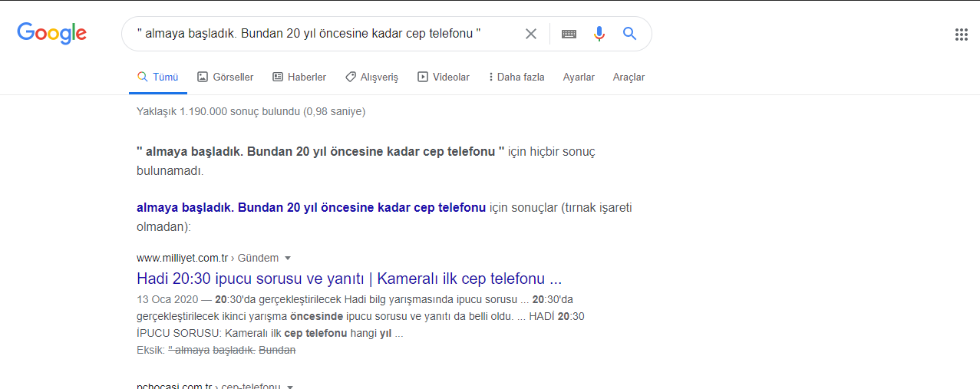Open Araçlar search tools
This screenshot has height=389, width=980.
[x=629, y=77]
